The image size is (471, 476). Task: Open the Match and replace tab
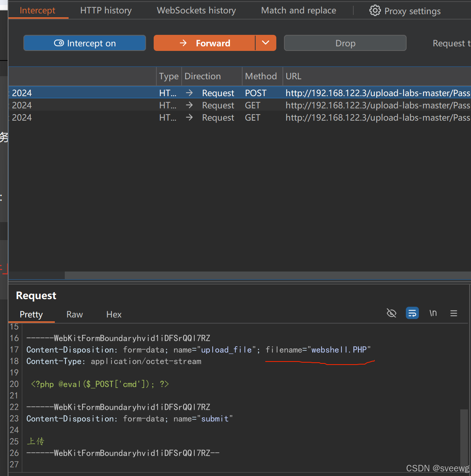coord(299,10)
